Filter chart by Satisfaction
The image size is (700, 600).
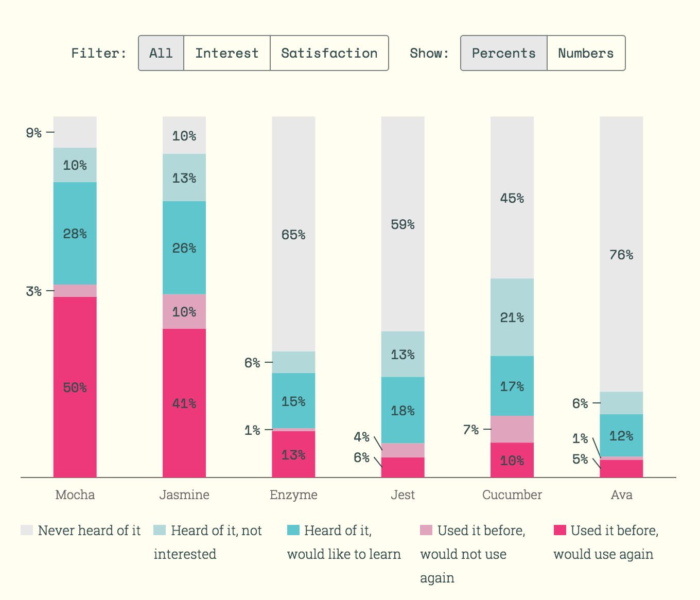(329, 53)
